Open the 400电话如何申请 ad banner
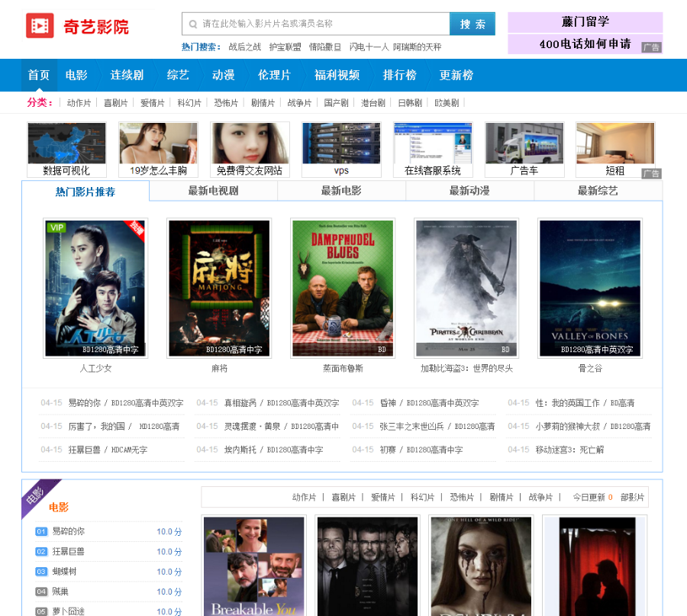The width and height of the screenshot is (687, 616). 585,44
